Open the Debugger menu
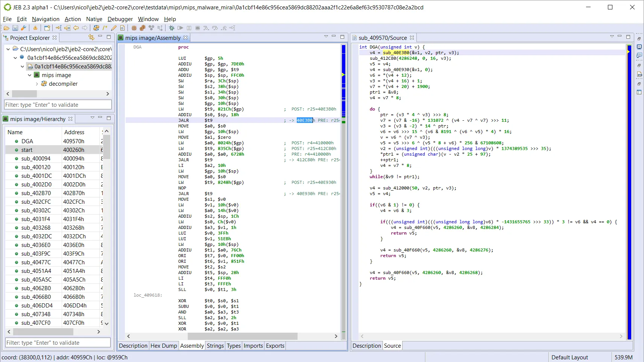Screen dimensions: 644x362 (x=120, y=19)
